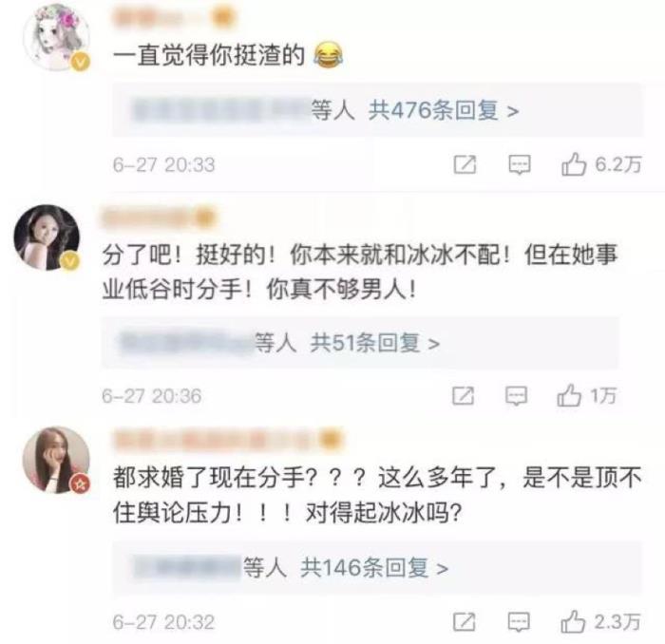The height and width of the screenshot is (644, 665).
Task: Like the comment with 2.3万 likes
Action: click(574, 622)
